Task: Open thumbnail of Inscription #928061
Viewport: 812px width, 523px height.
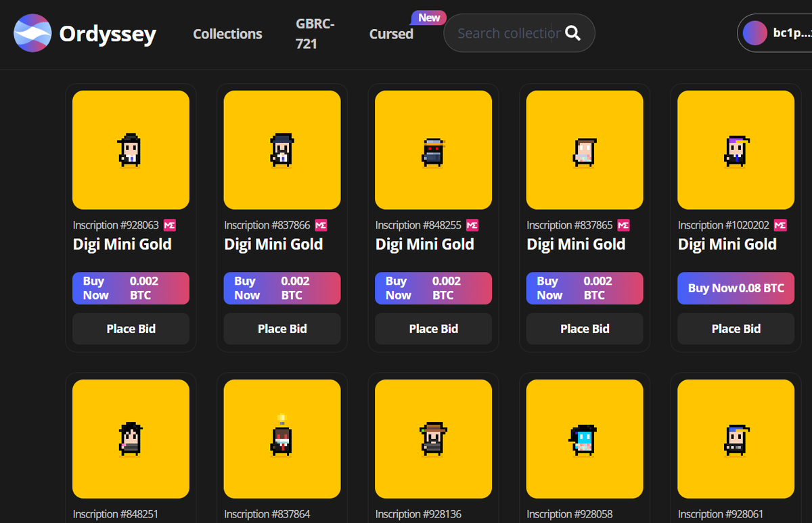Action: click(x=736, y=439)
